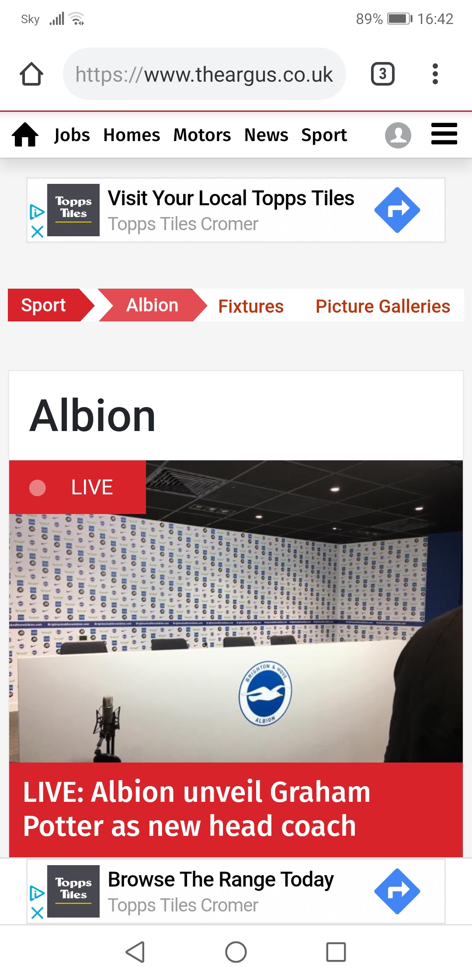The height and width of the screenshot is (980, 472).
Task: Dismiss the bottom Topps Tiles ad
Action: pyautogui.click(x=38, y=913)
